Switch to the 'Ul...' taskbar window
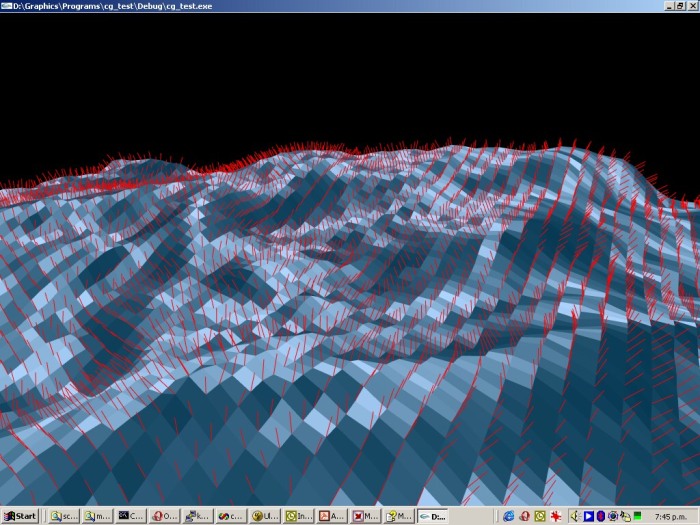The width and height of the screenshot is (700, 525). tap(265, 516)
